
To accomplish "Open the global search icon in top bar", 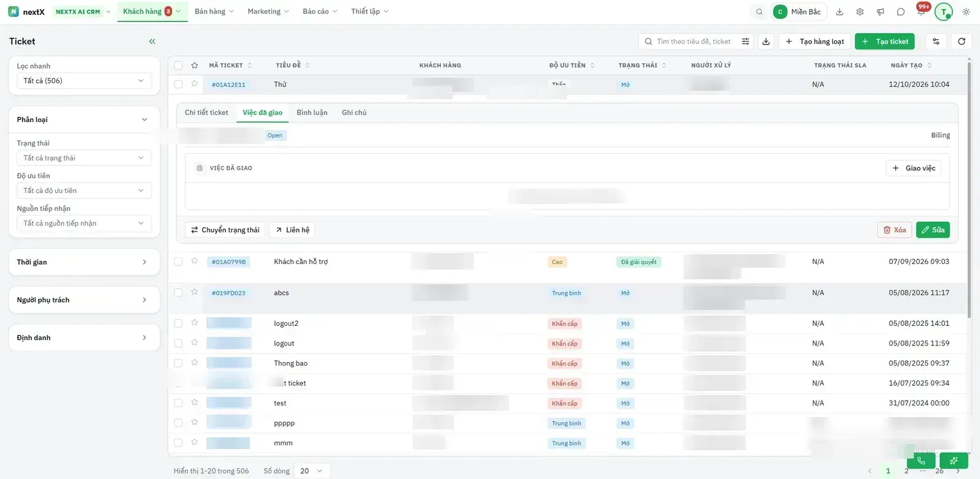I will (759, 12).
